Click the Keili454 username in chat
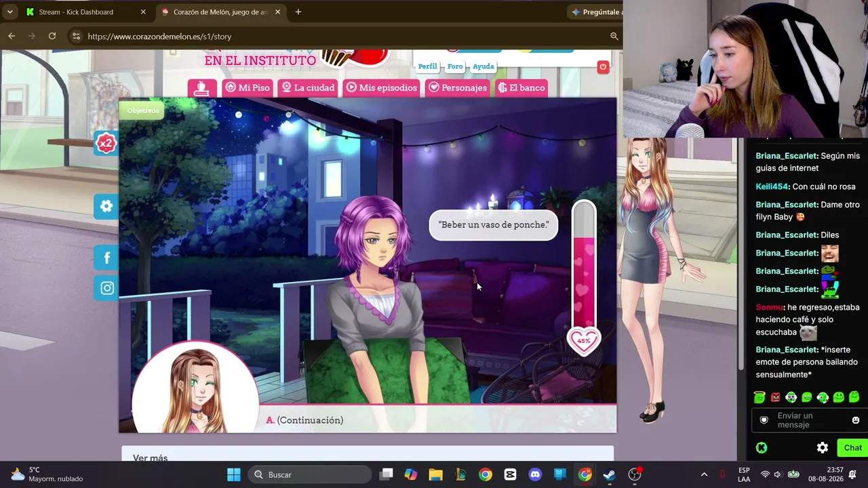The width and height of the screenshot is (868, 488). (773, 186)
